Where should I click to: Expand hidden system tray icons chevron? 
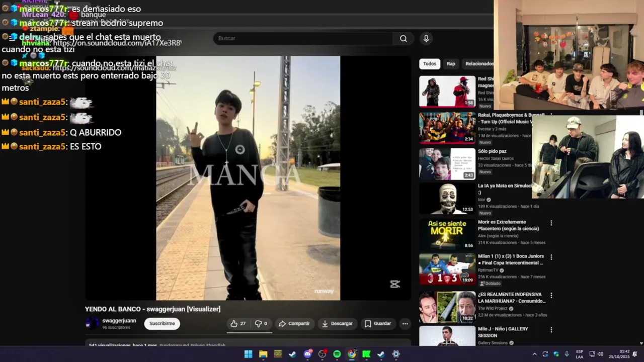point(534,354)
